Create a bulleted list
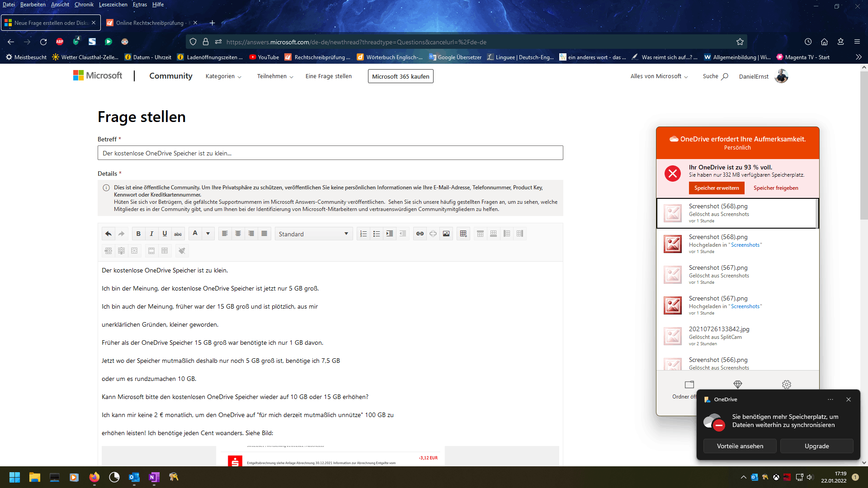Viewport: 868px width, 488px height. [x=376, y=234]
